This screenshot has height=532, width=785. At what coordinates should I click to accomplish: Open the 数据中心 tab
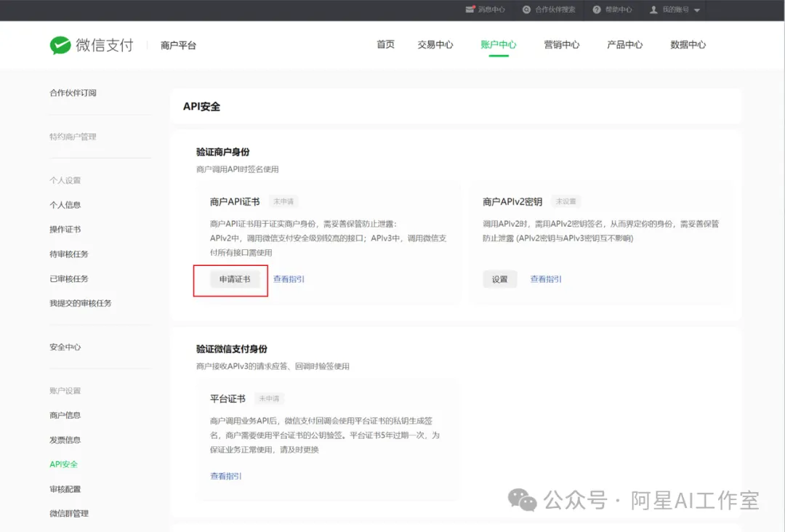point(688,44)
